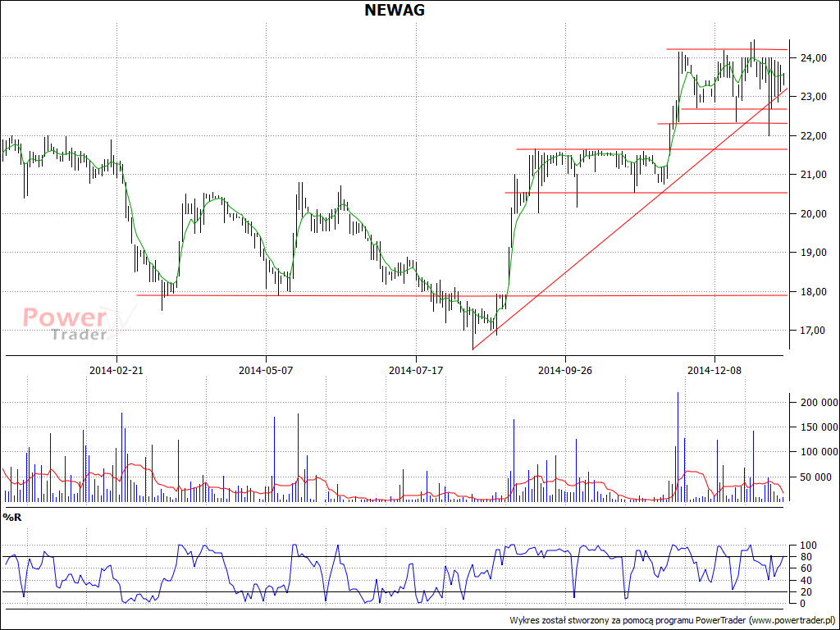
Task: Click the 80 level on %R axis
Action: (x=807, y=557)
